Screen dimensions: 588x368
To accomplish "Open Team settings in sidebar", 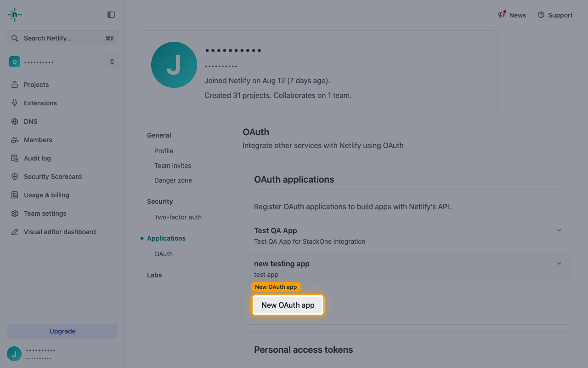I will pos(62,213).
